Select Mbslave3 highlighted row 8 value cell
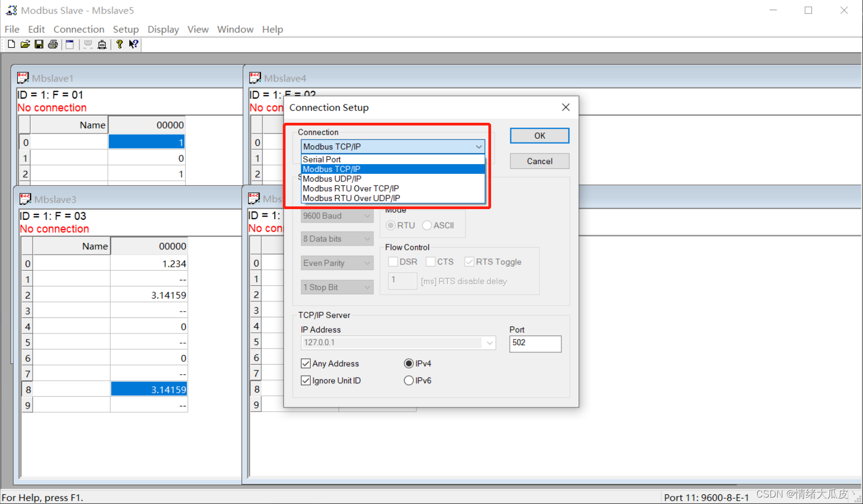 pos(149,390)
